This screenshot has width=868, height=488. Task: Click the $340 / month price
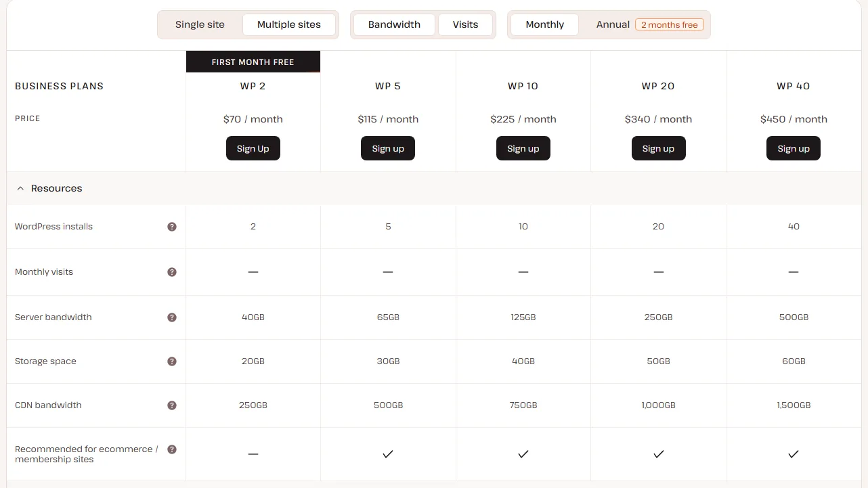(x=658, y=119)
